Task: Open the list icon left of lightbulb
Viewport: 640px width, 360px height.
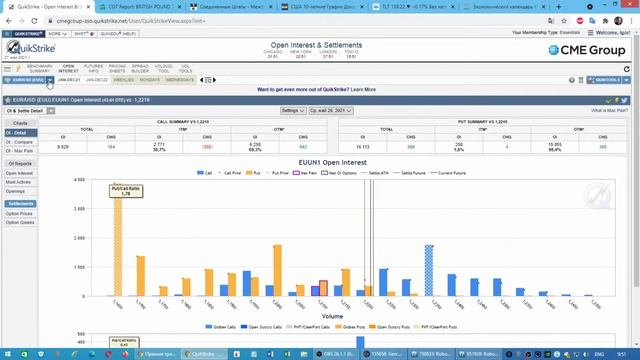Action: tap(7, 69)
